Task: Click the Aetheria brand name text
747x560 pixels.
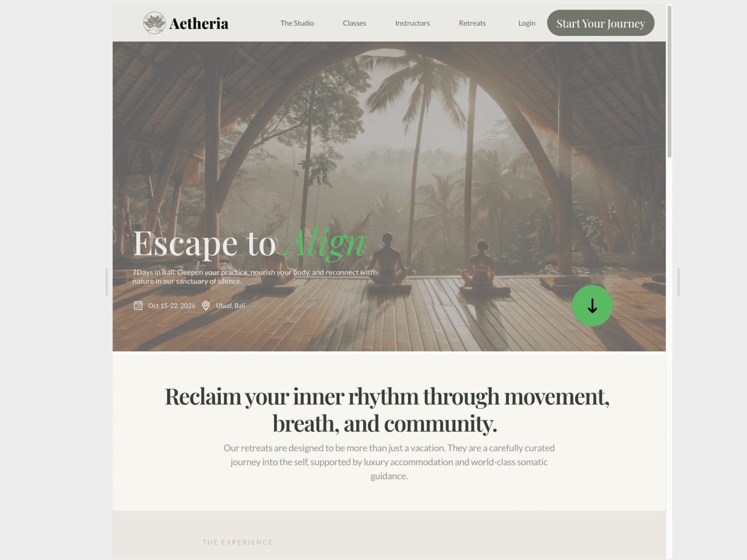Action: coord(199,23)
